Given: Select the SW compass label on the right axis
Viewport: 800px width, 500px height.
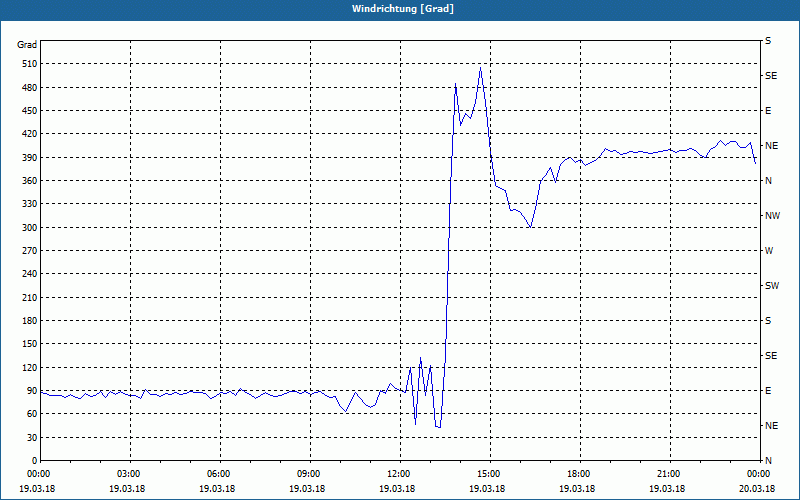Looking at the screenshot, I should (772, 286).
